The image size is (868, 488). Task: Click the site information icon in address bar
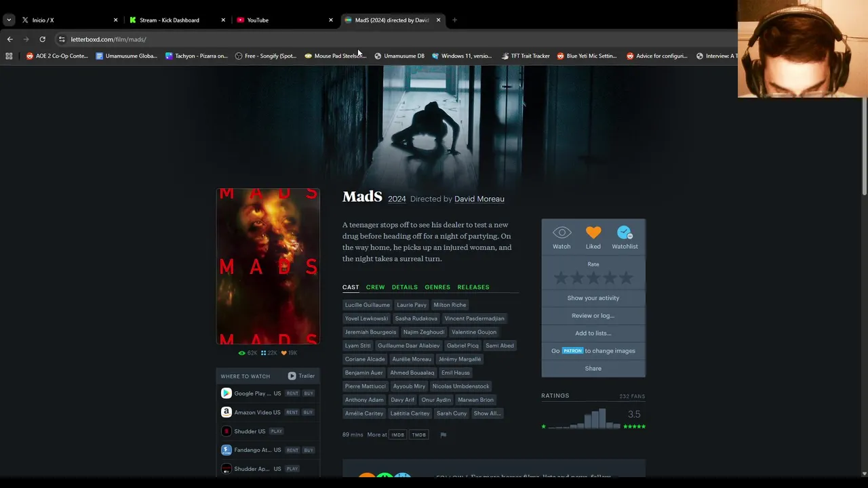pyautogui.click(x=62, y=39)
